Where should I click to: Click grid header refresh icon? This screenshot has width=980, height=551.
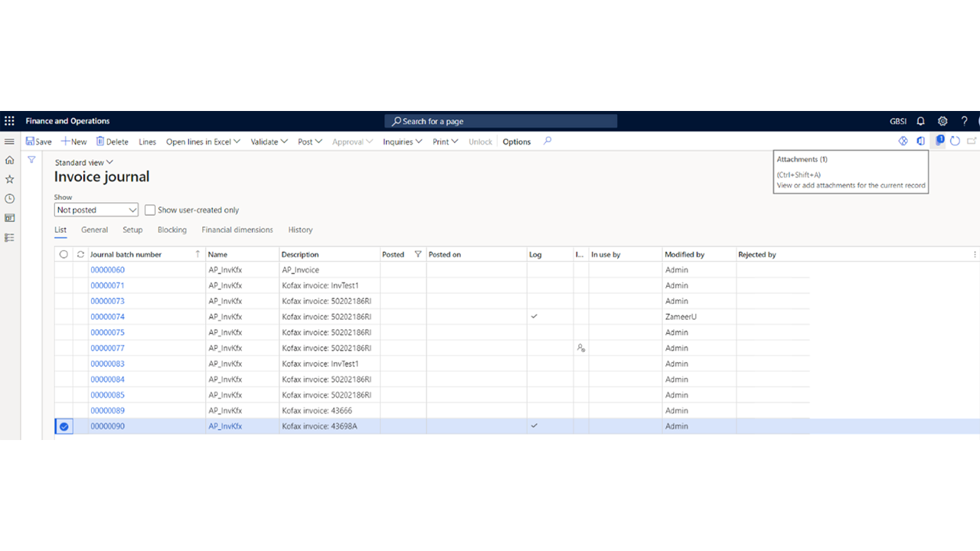coord(80,254)
